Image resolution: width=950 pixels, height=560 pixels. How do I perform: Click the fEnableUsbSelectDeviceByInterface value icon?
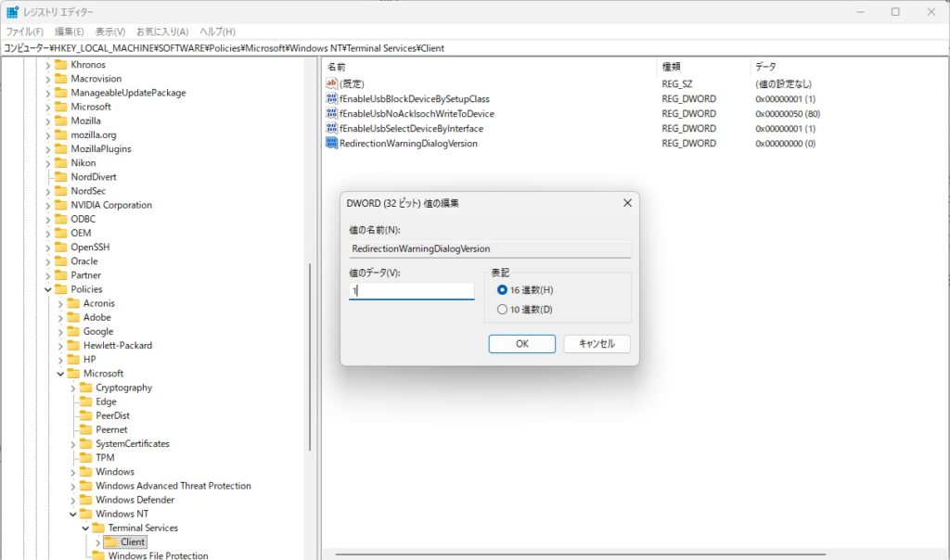tap(332, 128)
